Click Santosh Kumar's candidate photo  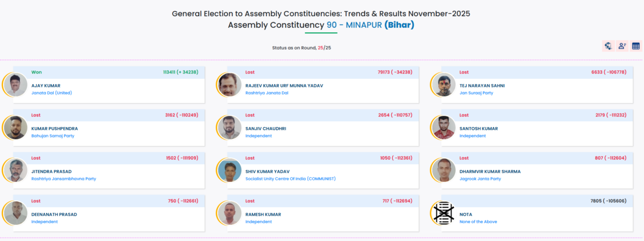pyautogui.click(x=444, y=128)
